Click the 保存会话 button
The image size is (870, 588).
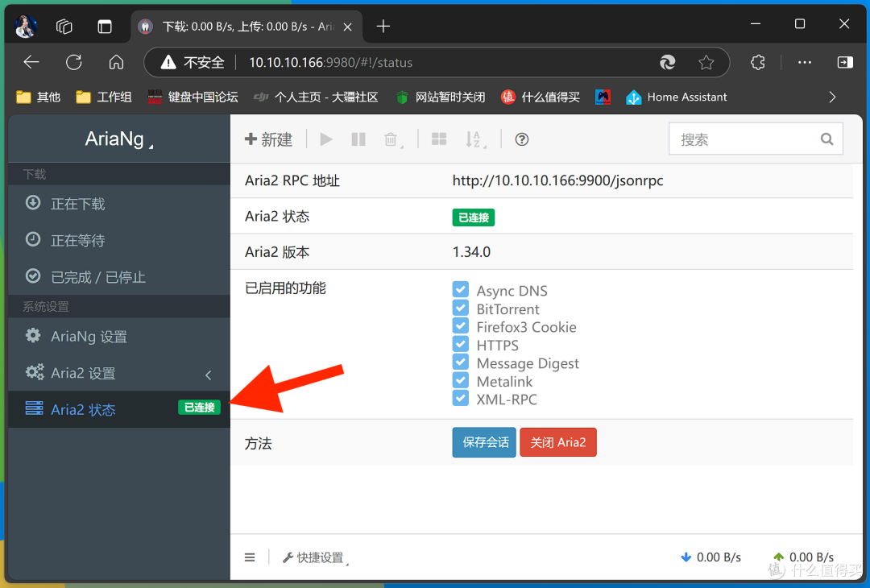pyautogui.click(x=483, y=442)
